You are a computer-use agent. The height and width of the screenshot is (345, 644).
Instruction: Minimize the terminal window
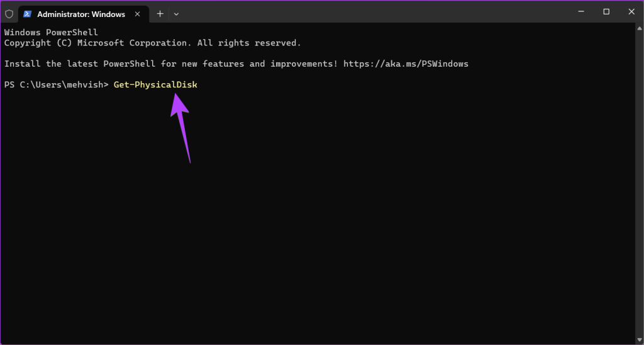(x=580, y=12)
